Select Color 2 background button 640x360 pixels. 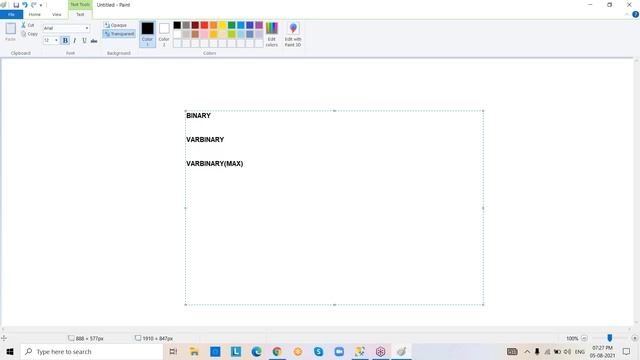click(x=164, y=34)
